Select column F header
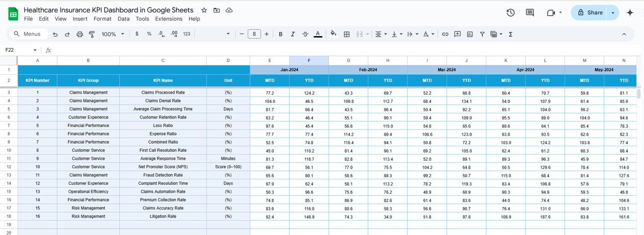 (309, 60)
